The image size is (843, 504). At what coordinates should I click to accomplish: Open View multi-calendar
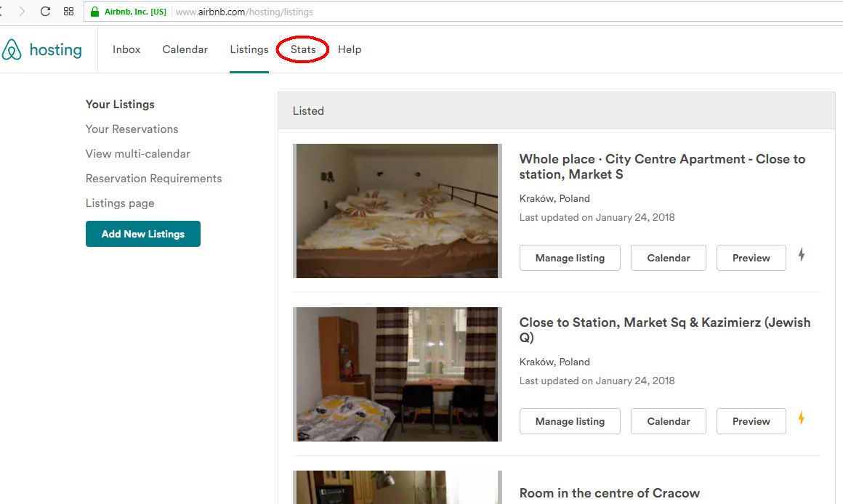[x=137, y=153]
